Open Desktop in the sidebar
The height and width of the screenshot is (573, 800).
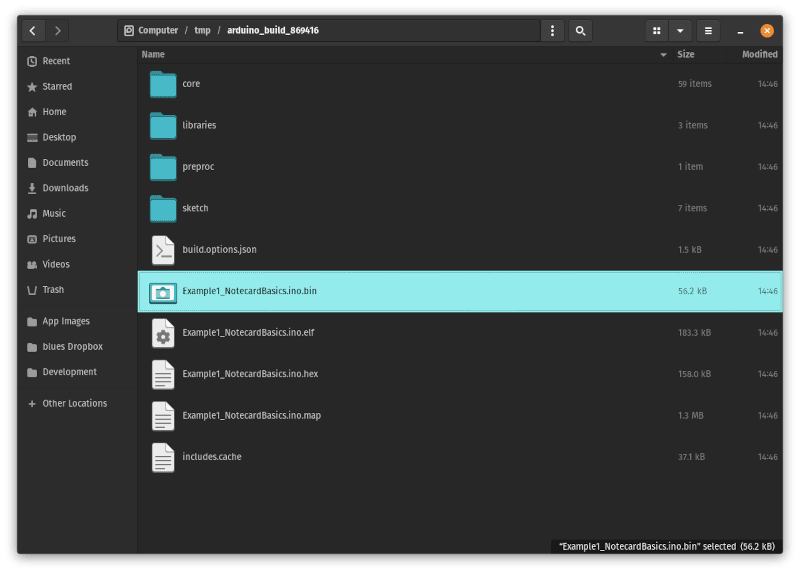[x=77, y=137]
